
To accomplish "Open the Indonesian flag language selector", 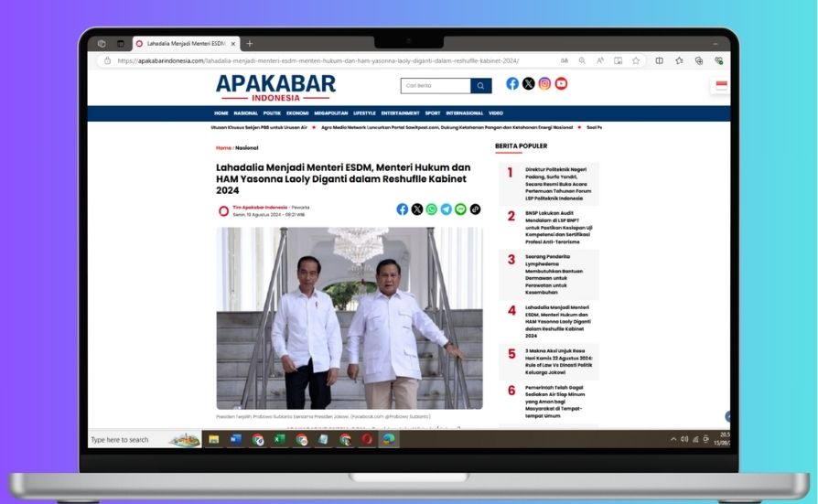I will pyautogui.click(x=721, y=85).
